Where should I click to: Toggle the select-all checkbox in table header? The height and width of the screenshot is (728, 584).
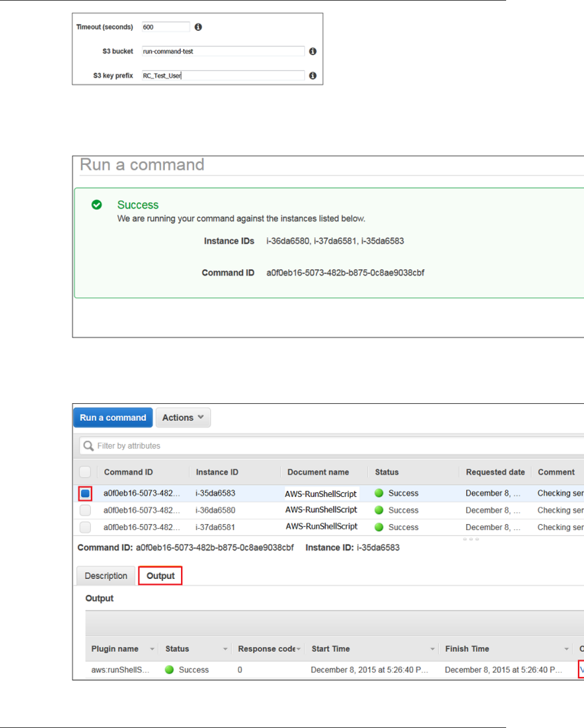[85, 472]
